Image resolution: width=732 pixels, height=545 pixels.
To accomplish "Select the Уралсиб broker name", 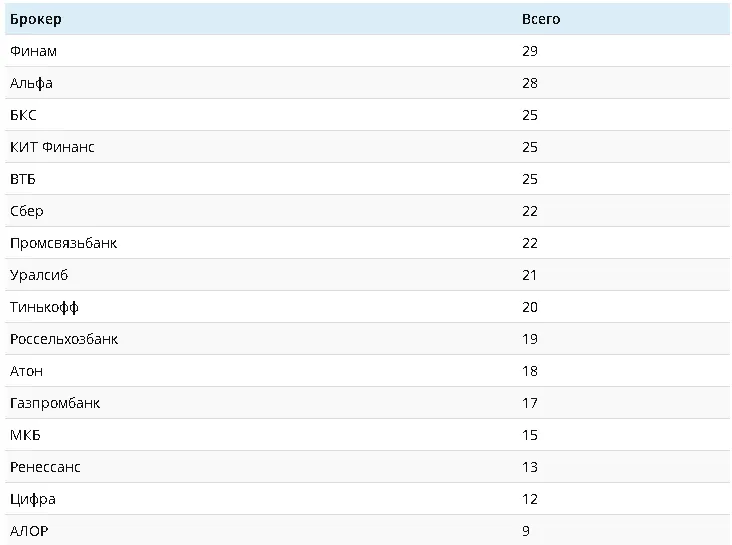I will click(x=39, y=275).
